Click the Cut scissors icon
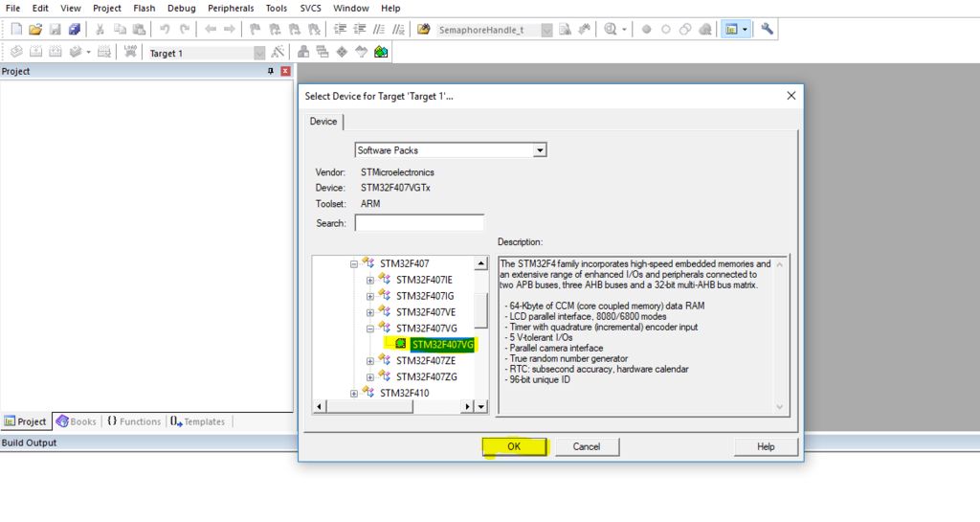This screenshot has width=980, height=522. [x=100, y=30]
